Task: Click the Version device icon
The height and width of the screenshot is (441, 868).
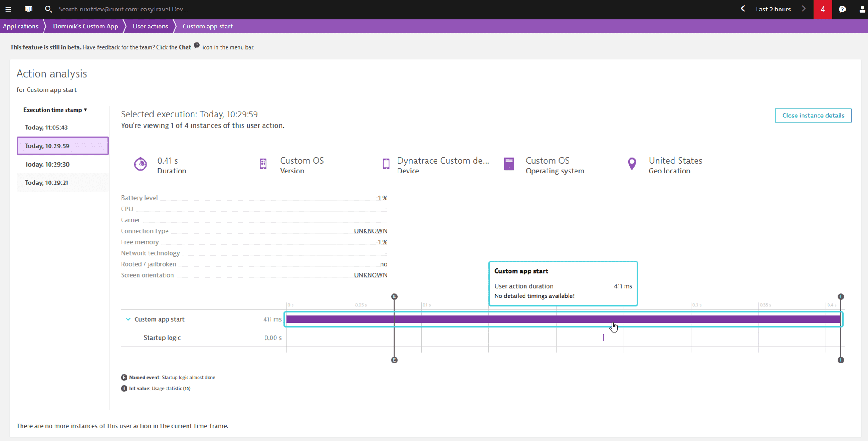Action: pos(263,164)
